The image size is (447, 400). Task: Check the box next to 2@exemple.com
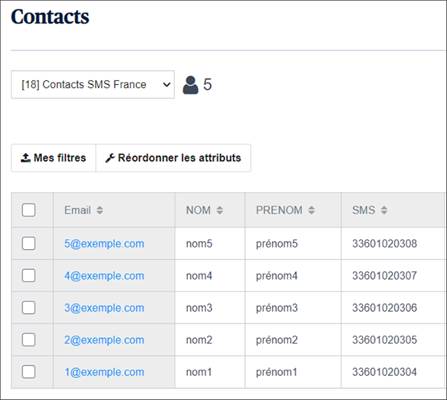(29, 340)
